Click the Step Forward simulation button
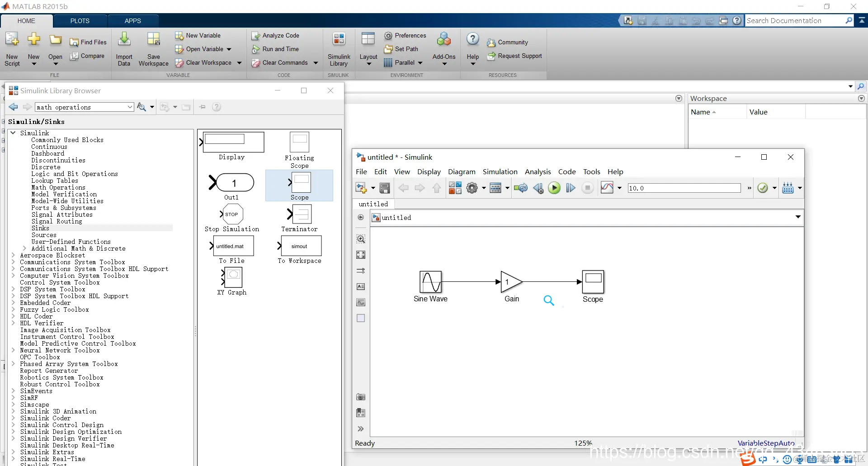 coord(571,188)
